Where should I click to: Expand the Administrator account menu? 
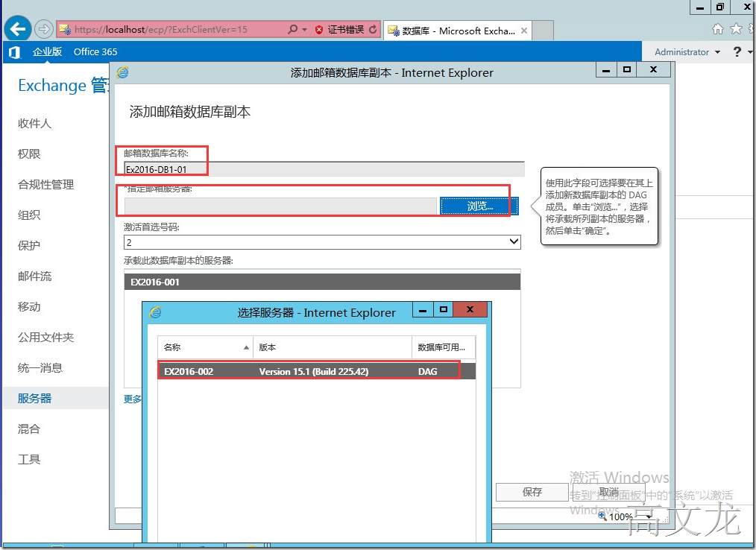pos(687,51)
